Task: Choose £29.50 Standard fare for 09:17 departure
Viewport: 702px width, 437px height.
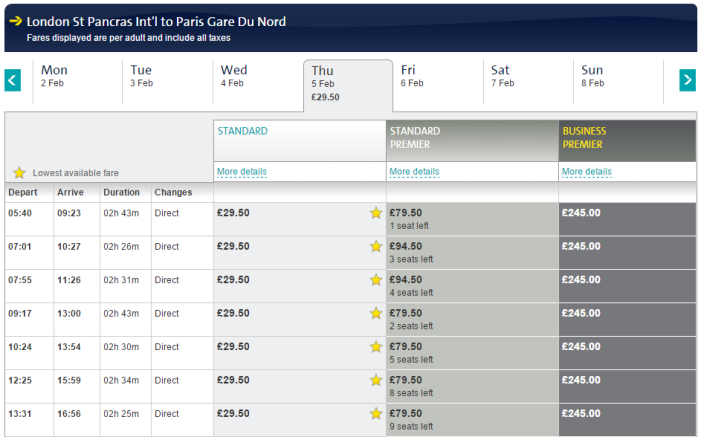Action: pos(300,320)
